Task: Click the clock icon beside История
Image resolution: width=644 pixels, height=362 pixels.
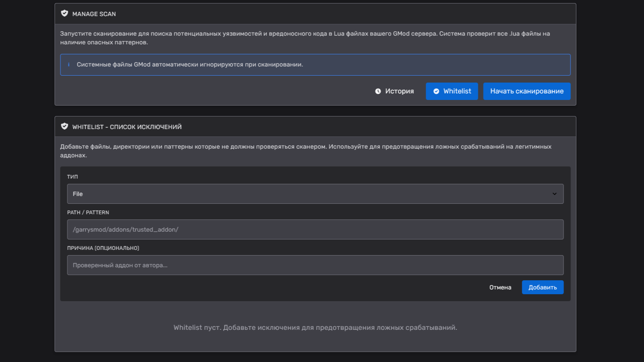Action: coord(378,91)
